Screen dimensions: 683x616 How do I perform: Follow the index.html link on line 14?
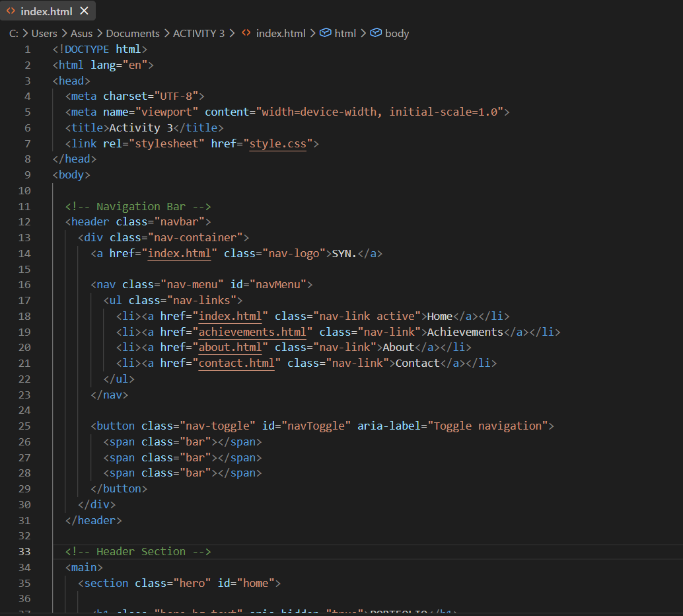click(179, 253)
